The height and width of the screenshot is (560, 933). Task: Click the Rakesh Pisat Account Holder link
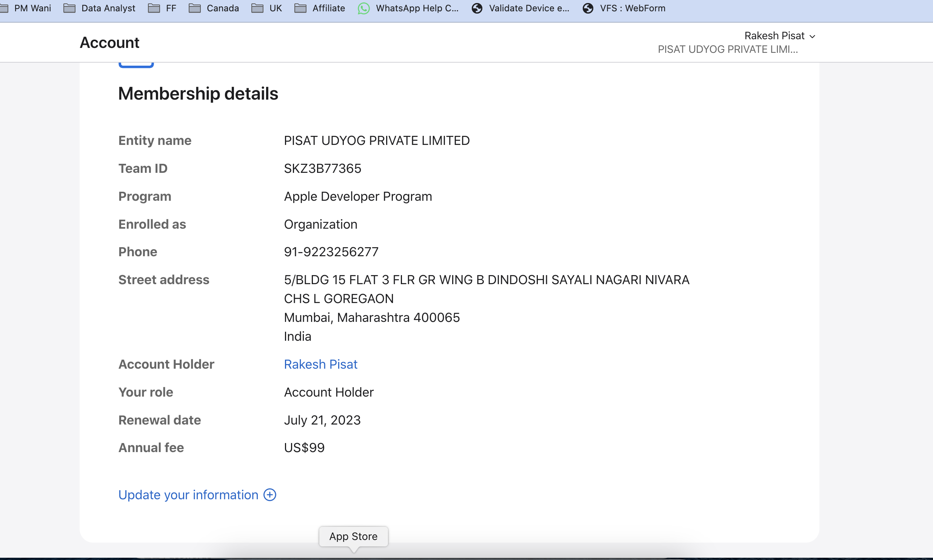(320, 364)
